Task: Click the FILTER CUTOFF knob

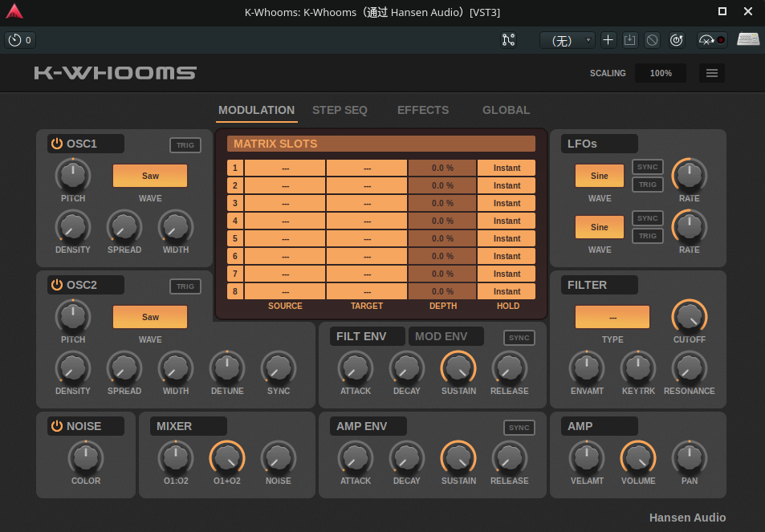Action: tap(690, 317)
